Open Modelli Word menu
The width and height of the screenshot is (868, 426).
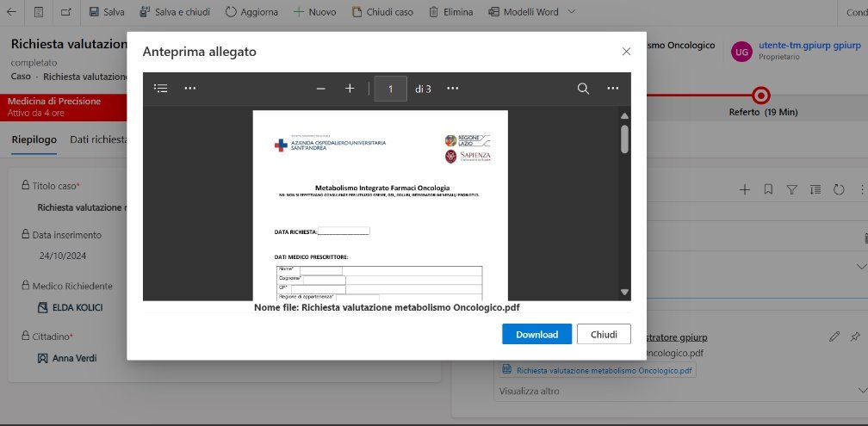click(x=524, y=12)
